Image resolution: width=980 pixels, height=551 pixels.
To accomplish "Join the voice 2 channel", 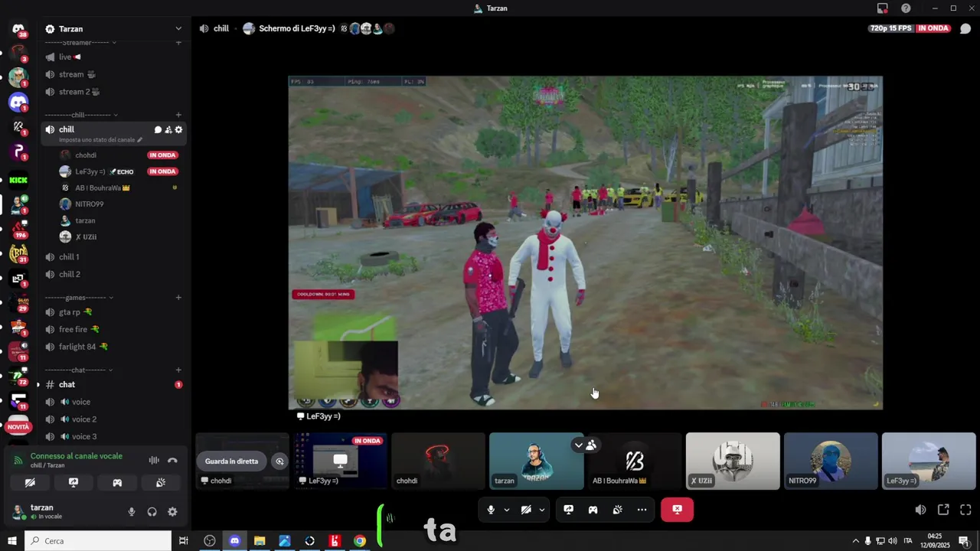I will [x=113, y=419].
